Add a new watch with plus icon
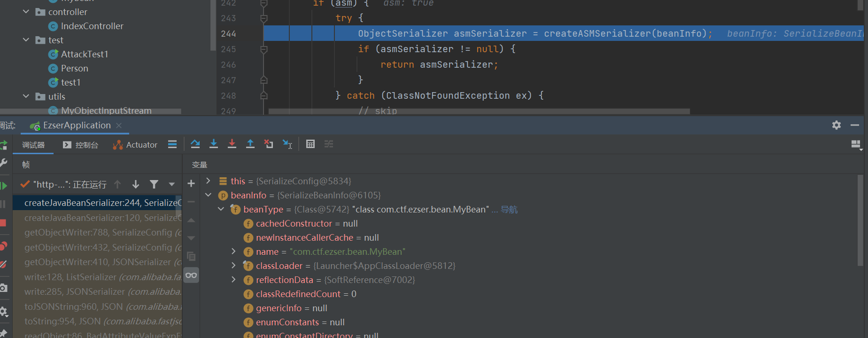The height and width of the screenshot is (338, 868). [191, 184]
